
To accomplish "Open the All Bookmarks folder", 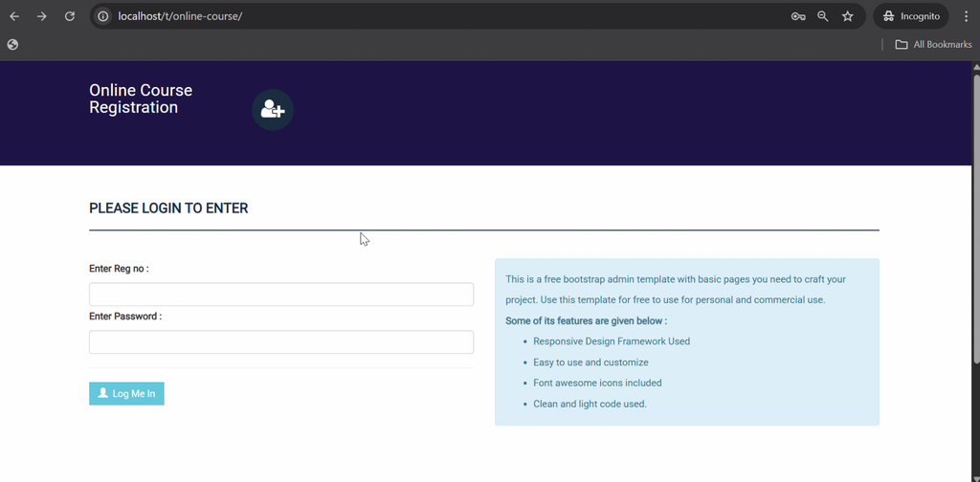I will pos(933,44).
